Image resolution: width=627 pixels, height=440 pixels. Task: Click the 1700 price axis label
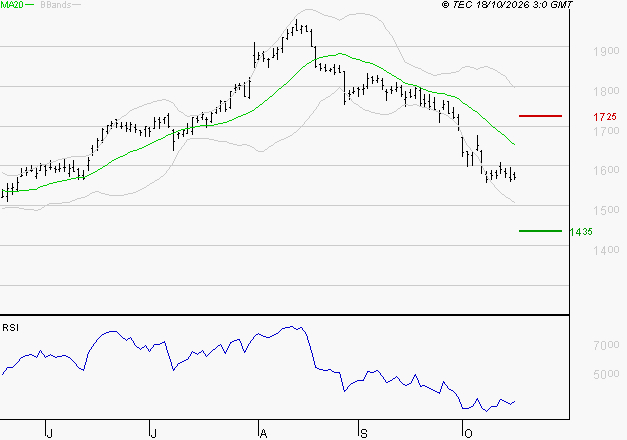tap(606, 131)
